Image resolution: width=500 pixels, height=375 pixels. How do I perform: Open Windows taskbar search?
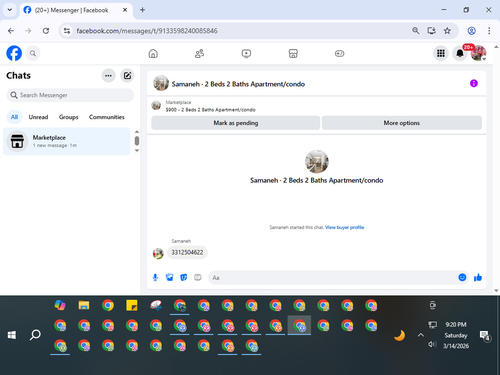point(35,335)
